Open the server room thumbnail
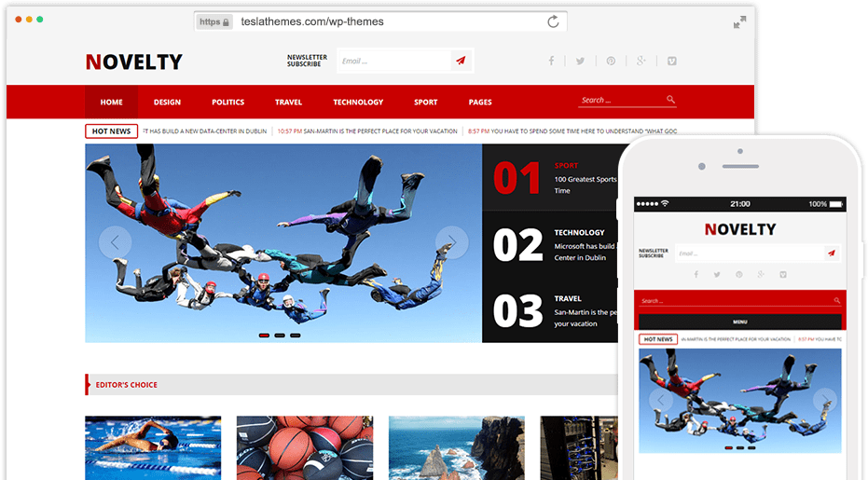The height and width of the screenshot is (480, 868). pyautogui.click(x=579, y=448)
